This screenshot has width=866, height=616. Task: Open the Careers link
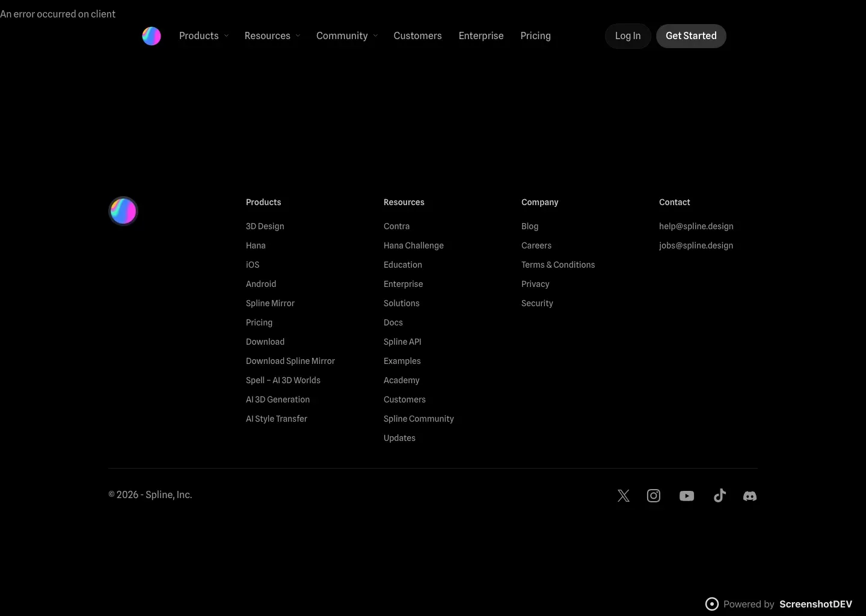(536, 245)
